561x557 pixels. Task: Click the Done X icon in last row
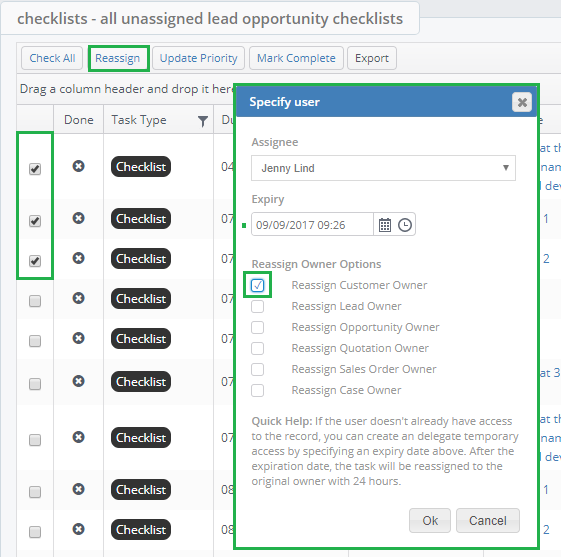pos(78,529)
